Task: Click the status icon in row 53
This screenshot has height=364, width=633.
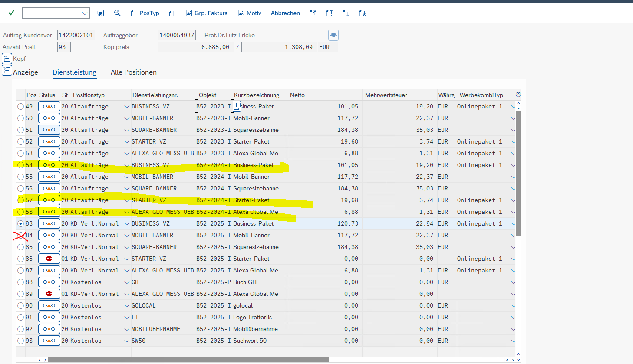Action: click(49, 153)
